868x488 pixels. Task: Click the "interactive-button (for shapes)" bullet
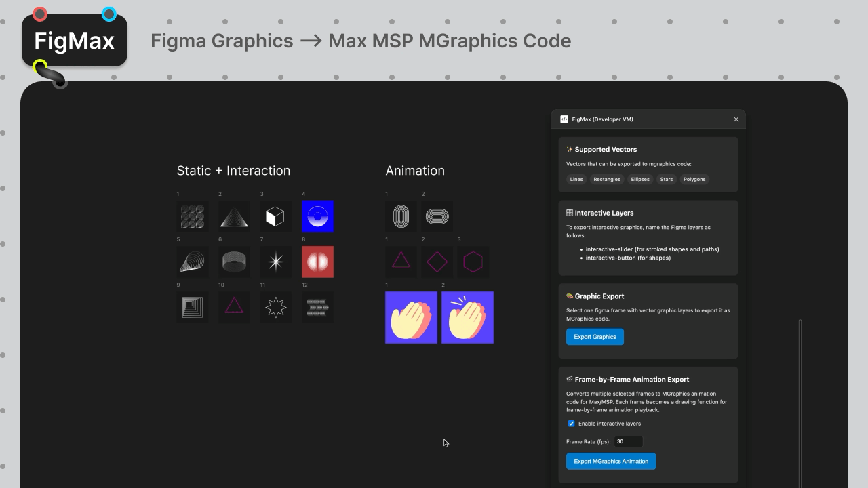[628, 258]
